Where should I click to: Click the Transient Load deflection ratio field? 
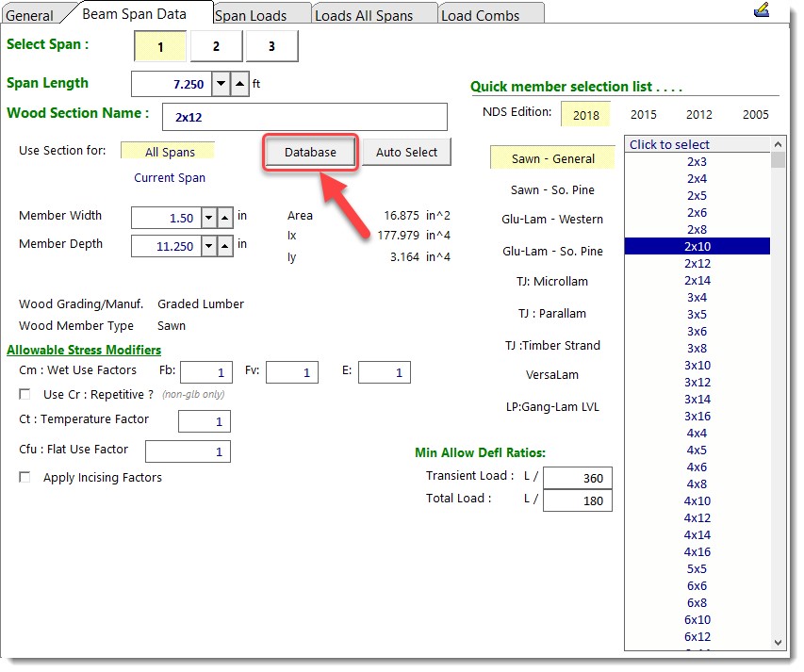pos(578,478)
